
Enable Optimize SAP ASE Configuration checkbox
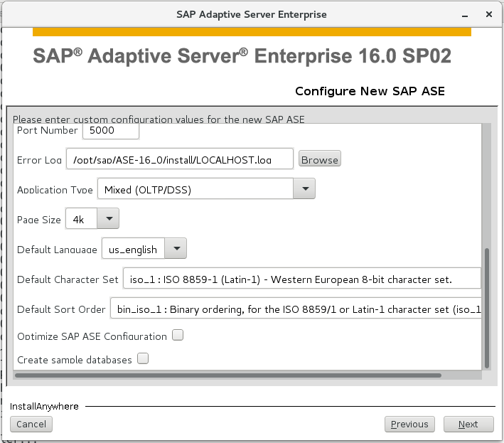pyautogui.click(x=178, y=335)
